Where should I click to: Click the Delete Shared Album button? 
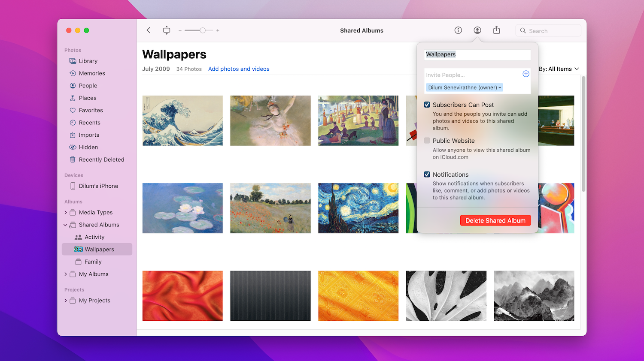[495, 220]
